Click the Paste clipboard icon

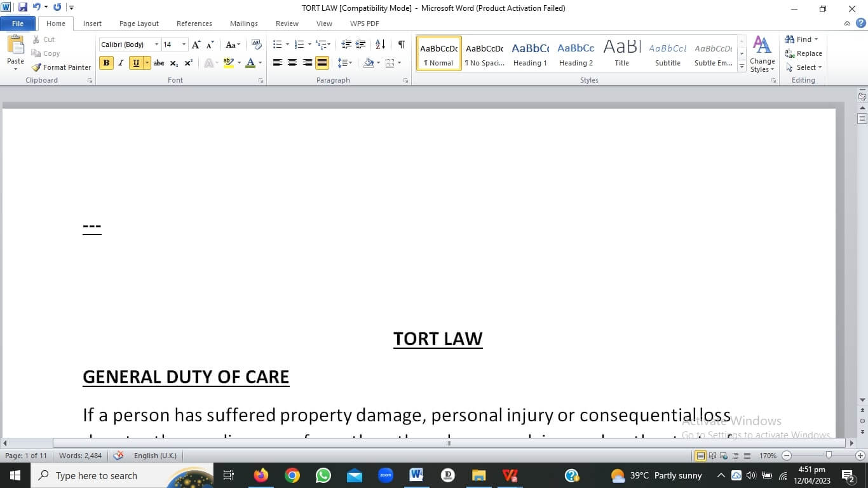click(15, 44)
